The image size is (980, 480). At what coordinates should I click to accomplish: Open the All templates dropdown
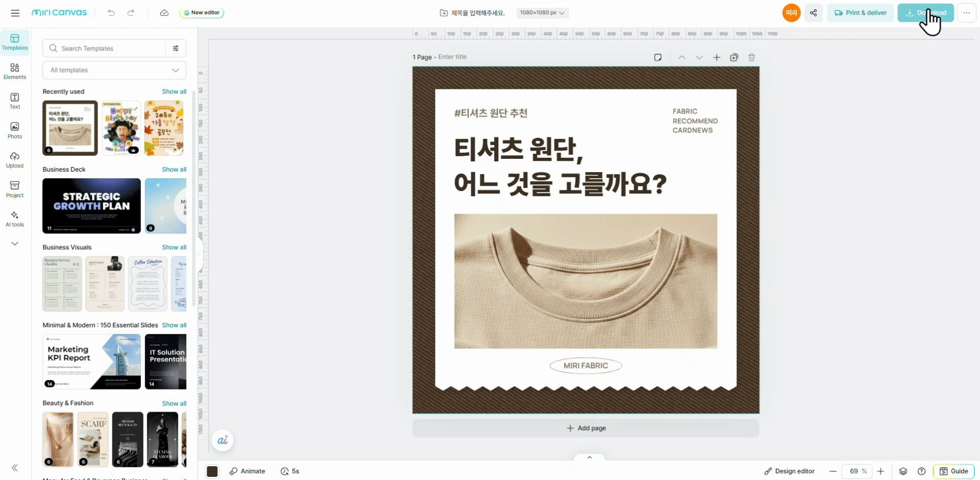coord(114,70)
